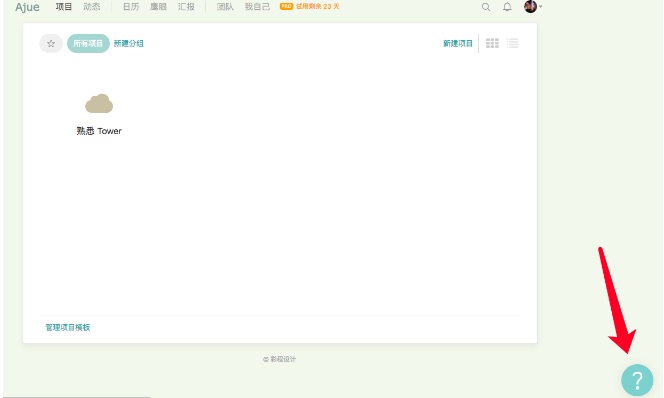Go to the 项目 tab
Viewport: 664px width, 398px height.
[x=64, y=7]
